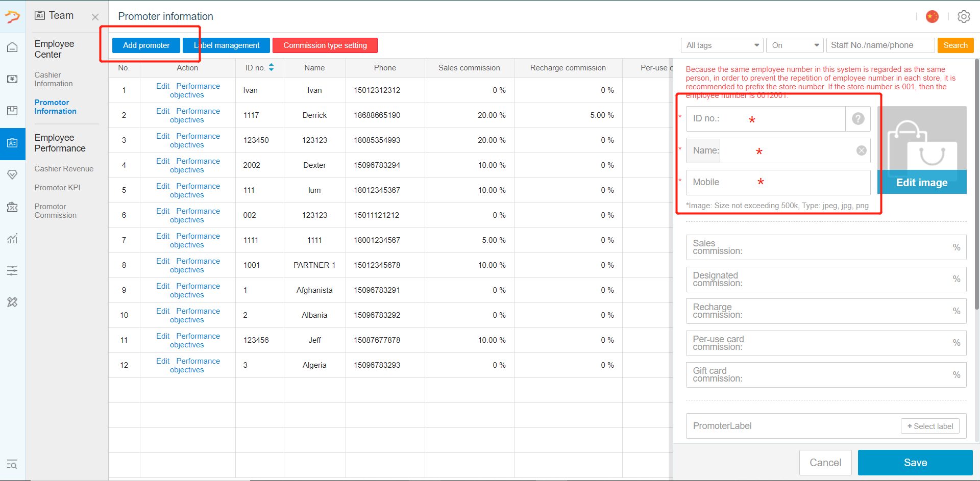Open Cashier Information menu item
Screen dimensions: 980x481
[x=54, y=79]
